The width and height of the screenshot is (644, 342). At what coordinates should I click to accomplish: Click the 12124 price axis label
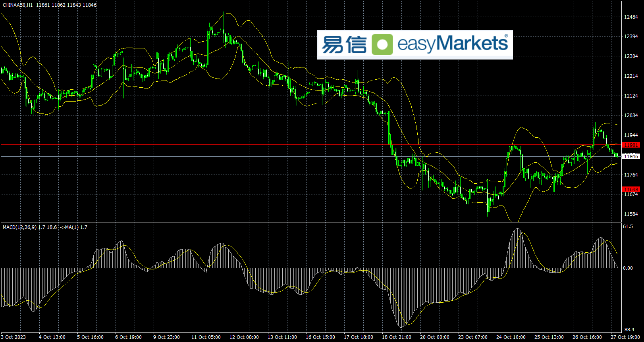point(631,96)
